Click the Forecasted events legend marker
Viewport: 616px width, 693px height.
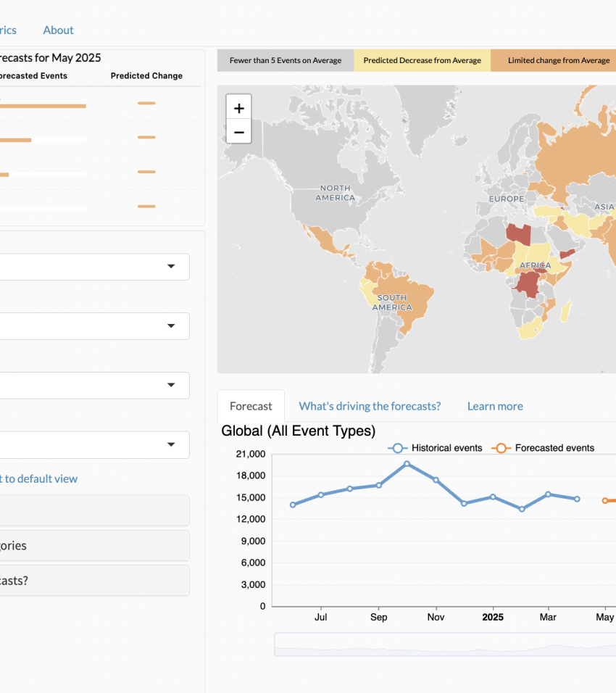point(500,448)
